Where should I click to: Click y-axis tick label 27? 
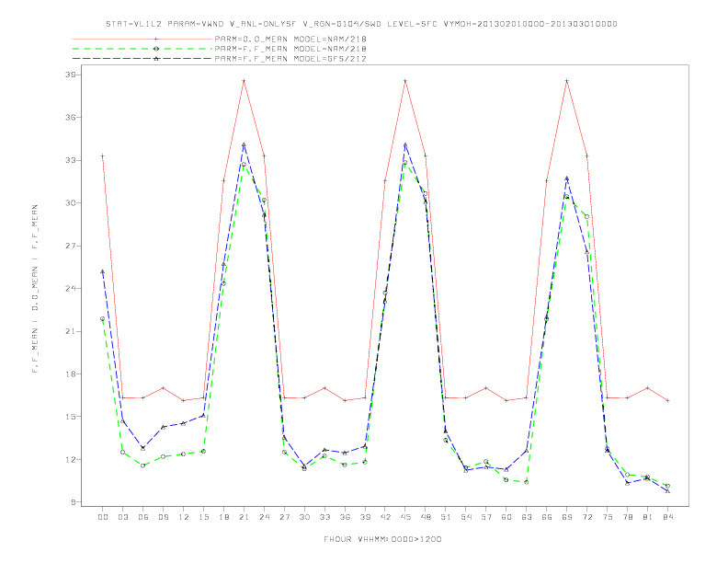(70, 246)
